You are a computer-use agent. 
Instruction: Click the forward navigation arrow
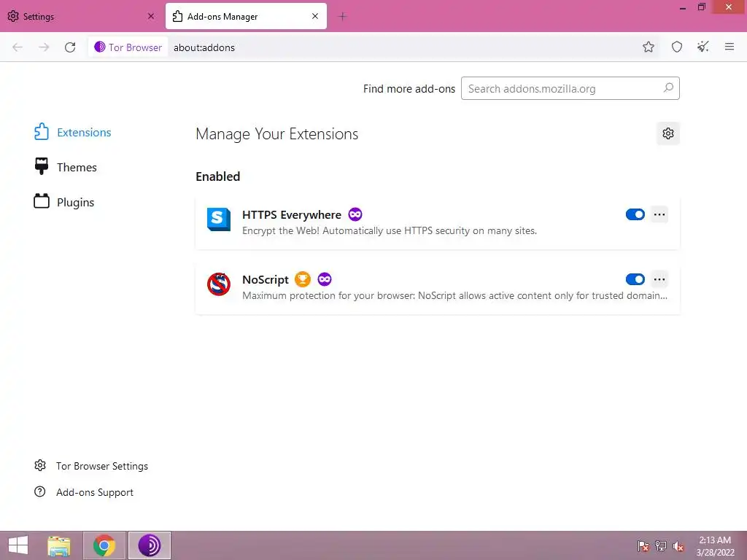coord(44,47)
